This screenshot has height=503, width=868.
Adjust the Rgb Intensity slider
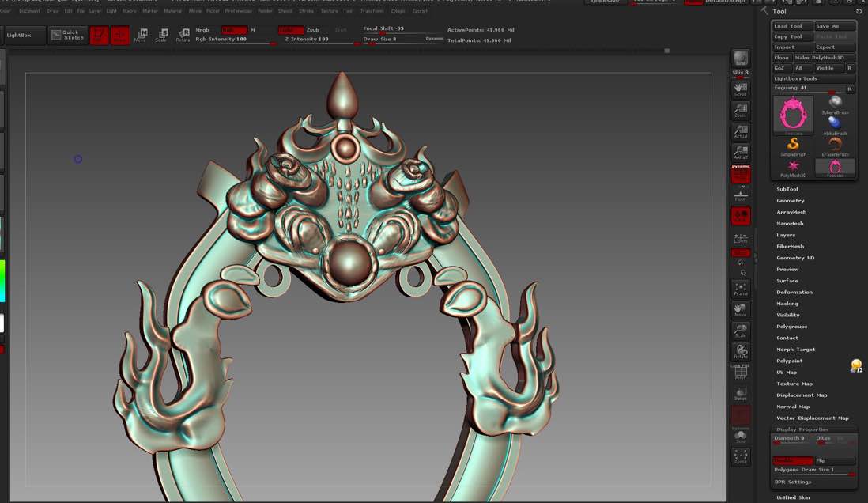pos(236,40)
